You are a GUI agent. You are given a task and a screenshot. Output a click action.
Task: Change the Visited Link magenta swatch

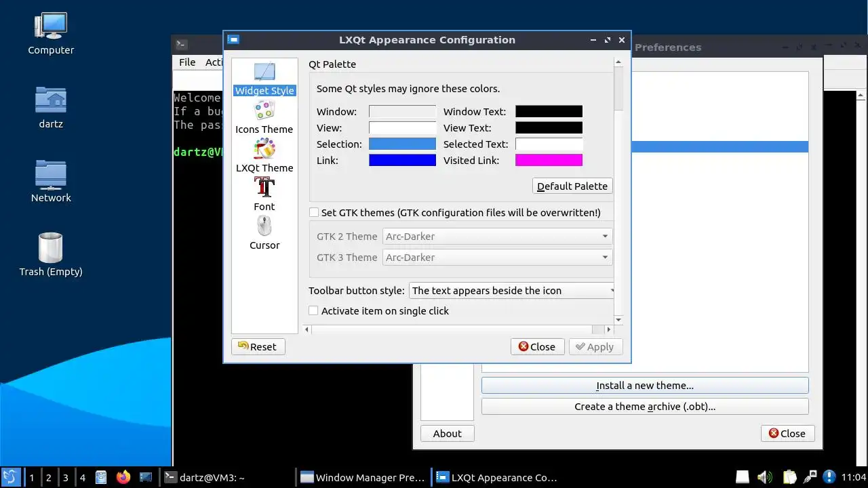[x=549, y=161]
